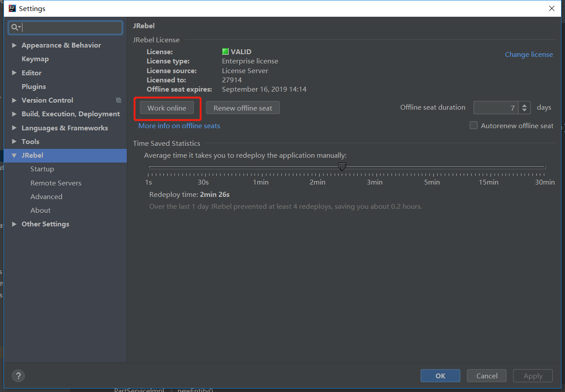Open the help question mark icon
Image resolution: width=565 pixels, height=392 pixels.
click(x=18, y=376)
